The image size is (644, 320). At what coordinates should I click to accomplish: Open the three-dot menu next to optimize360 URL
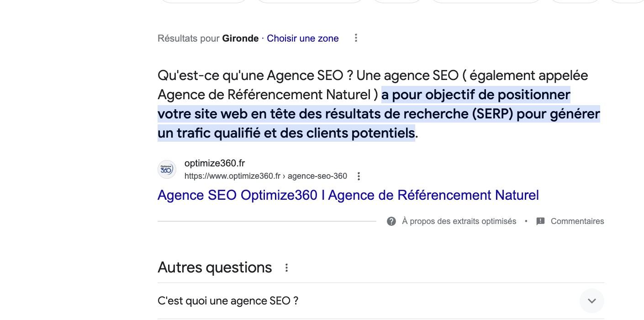click(359, 176)
